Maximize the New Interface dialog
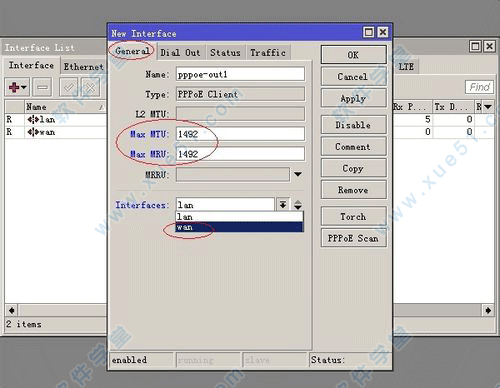 (x=368, y=32)
